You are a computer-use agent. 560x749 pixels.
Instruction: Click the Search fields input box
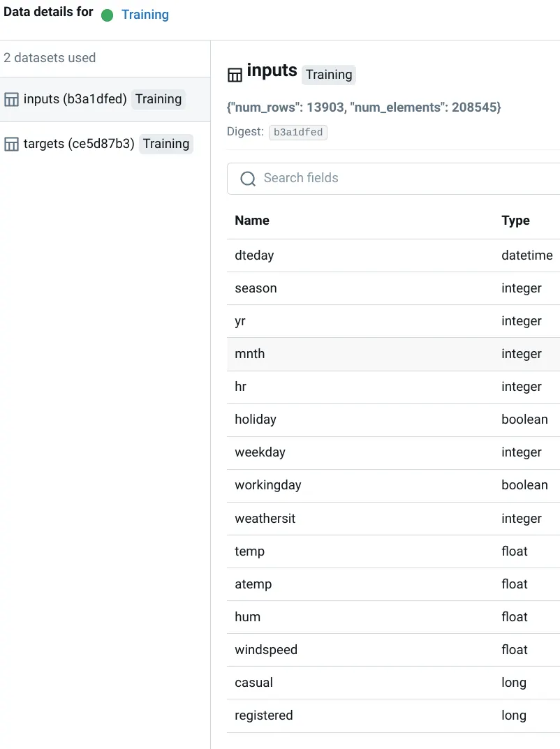point(393,179)
